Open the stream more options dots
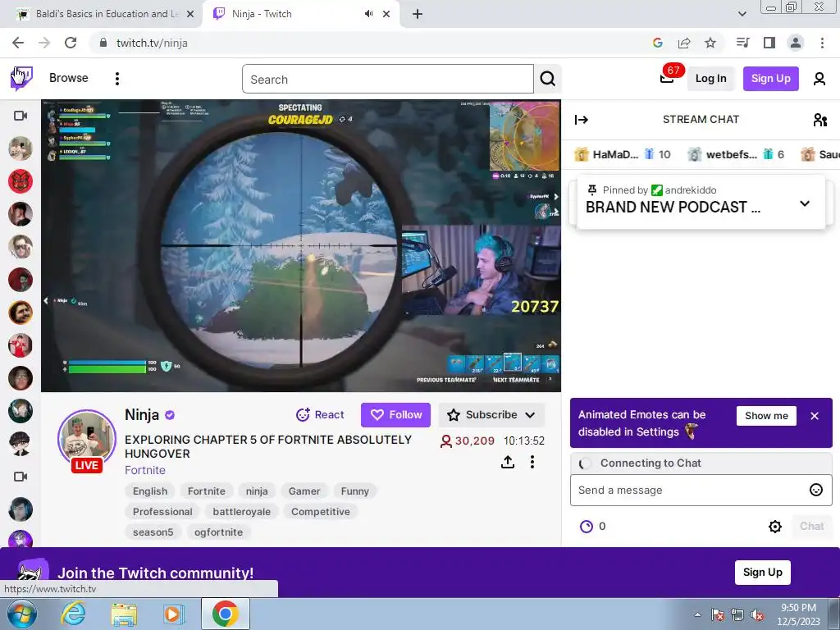840x630 pixels. click(532, 462)
